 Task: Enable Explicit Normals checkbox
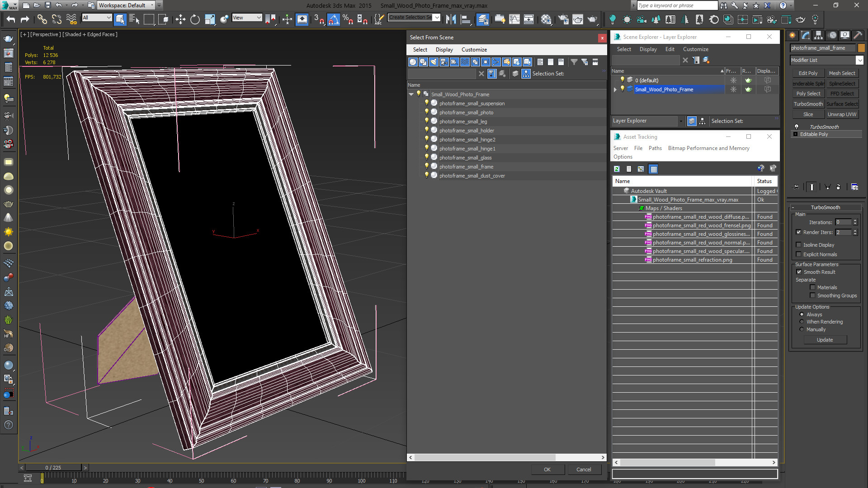click(799, 254)
